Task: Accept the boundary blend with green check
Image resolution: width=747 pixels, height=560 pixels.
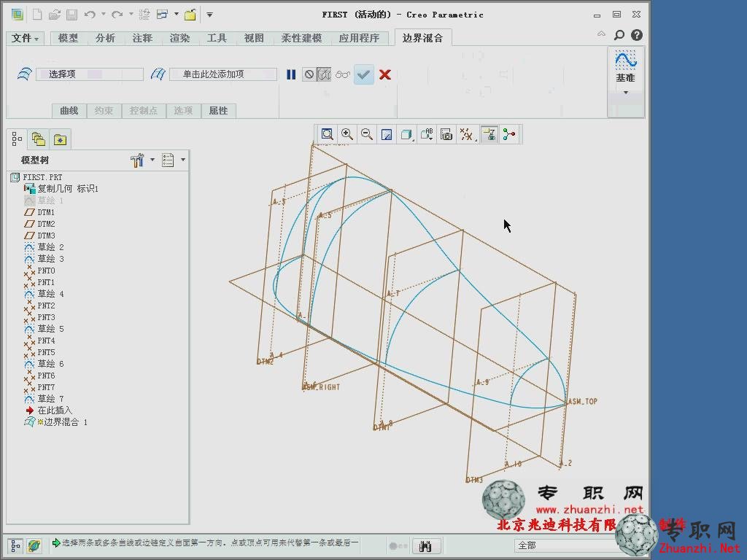Action: click(363, 75)
